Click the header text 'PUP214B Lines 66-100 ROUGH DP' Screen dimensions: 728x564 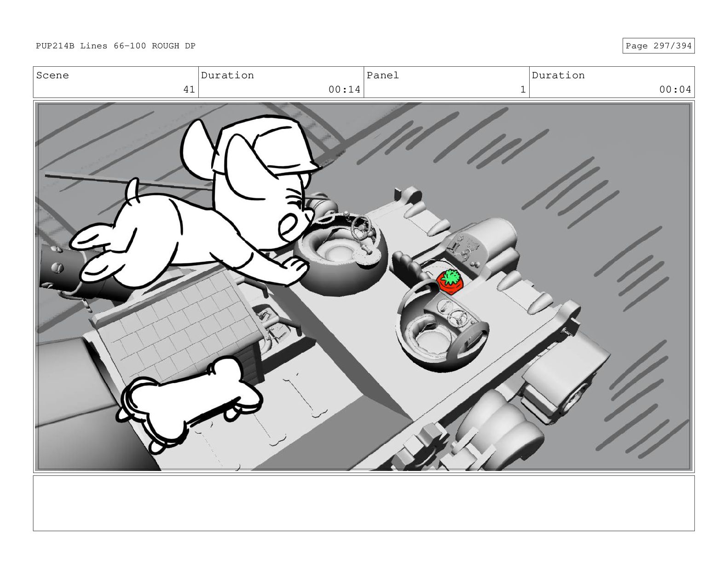(116, 46)
